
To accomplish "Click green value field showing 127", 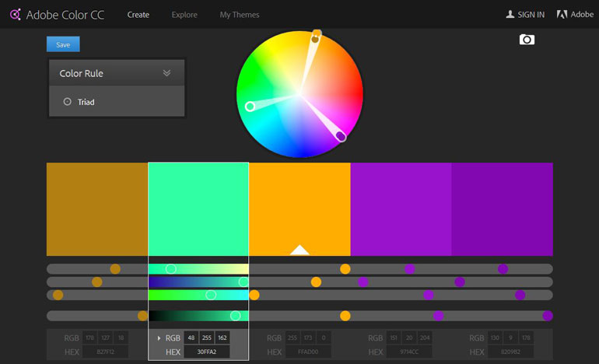I will [x=106, y=338].
